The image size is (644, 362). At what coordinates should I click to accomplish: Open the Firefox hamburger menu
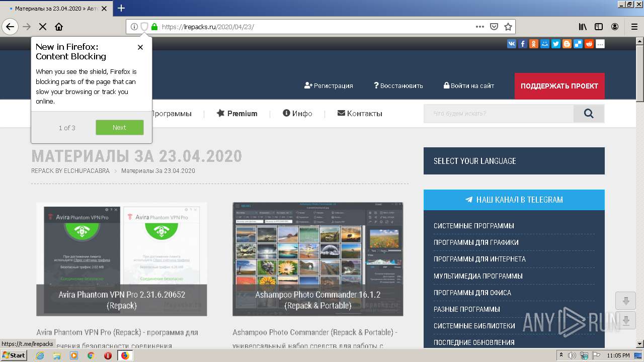tap(634, 27)
